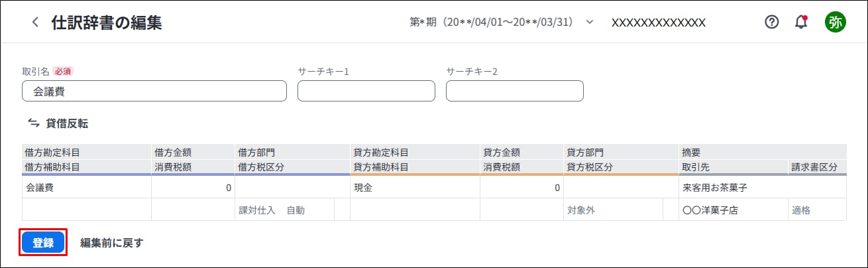Open the help question mark icon
Screen dimensions: 868x268
(771, 22)
